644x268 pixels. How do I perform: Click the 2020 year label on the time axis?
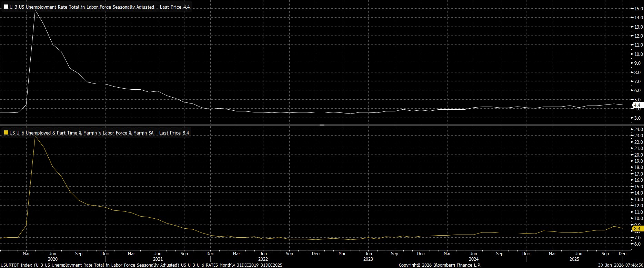click(52, 259)
